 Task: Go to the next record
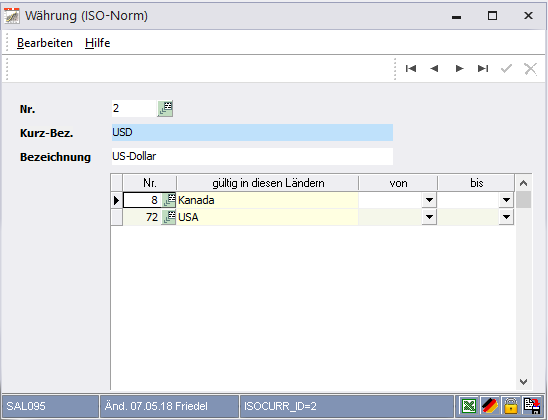459,68
